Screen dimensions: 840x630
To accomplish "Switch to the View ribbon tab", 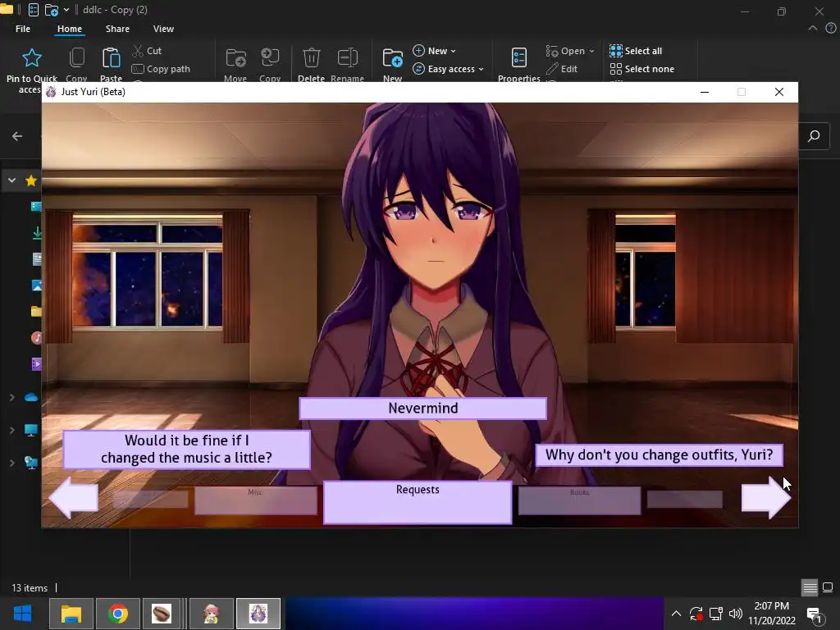I will (x=163, y=29).
